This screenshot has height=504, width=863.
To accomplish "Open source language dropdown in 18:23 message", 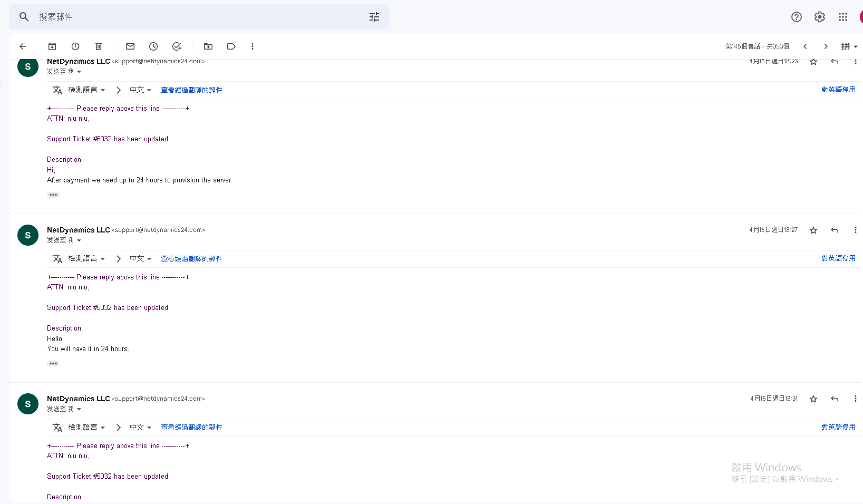I will click(86, 90).
